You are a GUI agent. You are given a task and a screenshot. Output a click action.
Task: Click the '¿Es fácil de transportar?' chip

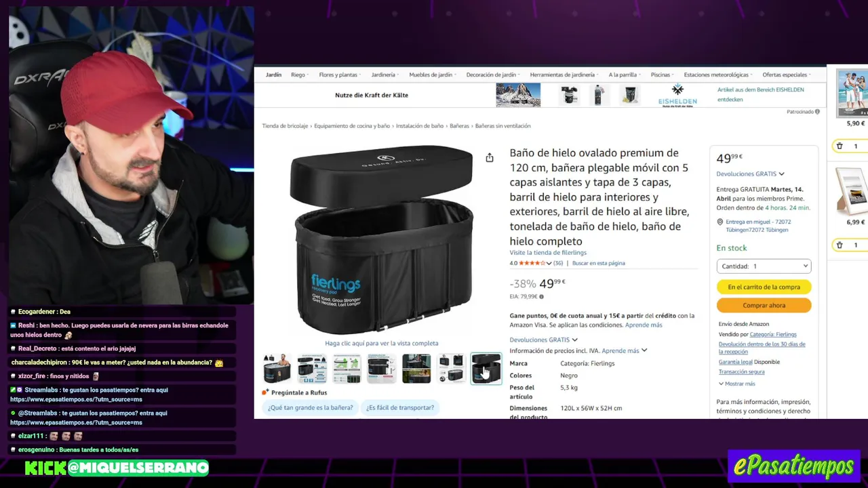(400, 407)
